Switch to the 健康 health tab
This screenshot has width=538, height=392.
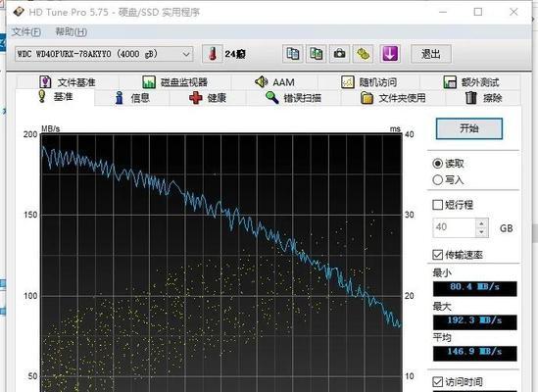click(208, 98)
